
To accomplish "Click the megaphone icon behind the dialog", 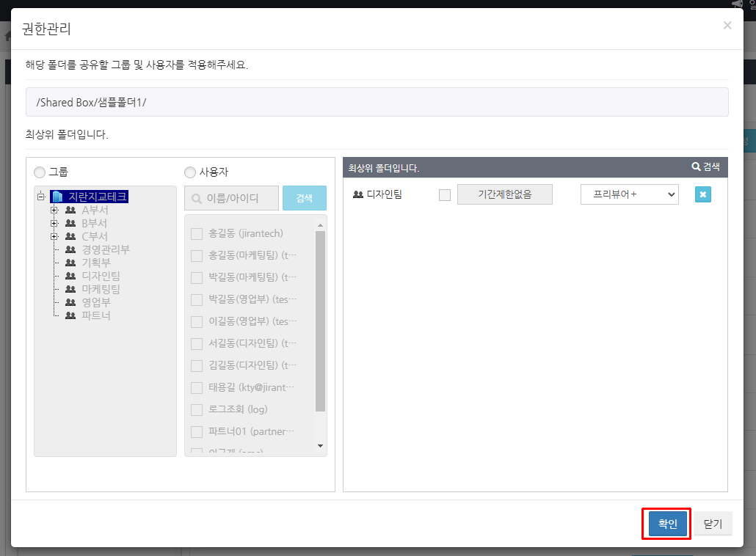I will coord(738,4).
